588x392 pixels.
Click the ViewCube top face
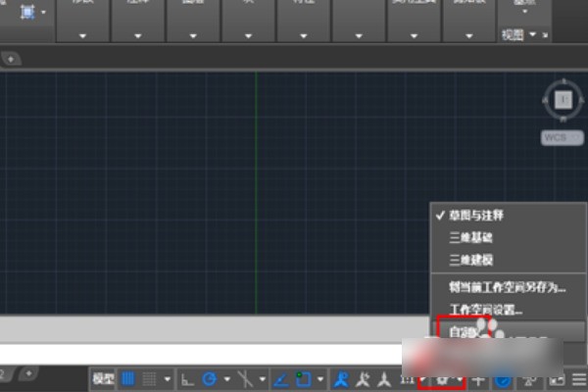tap(563, 98)
